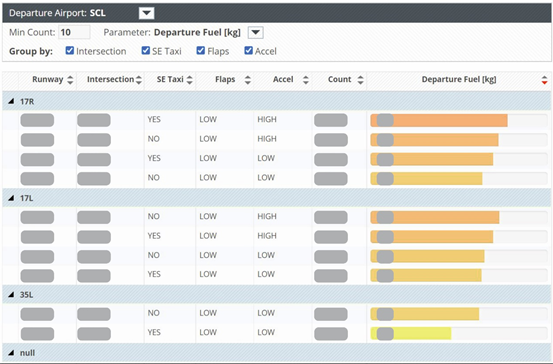553x364 pixels.
Task: Sort by Accel column arrows
Action: click(306, 80)
